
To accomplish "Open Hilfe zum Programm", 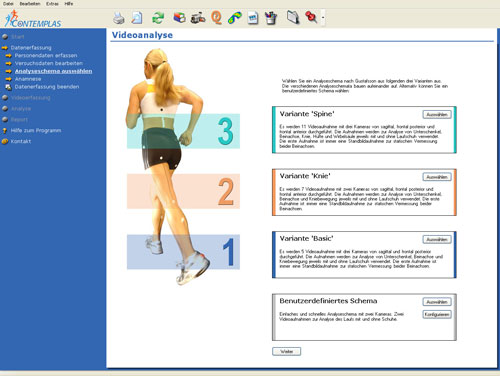I will 36,130.
